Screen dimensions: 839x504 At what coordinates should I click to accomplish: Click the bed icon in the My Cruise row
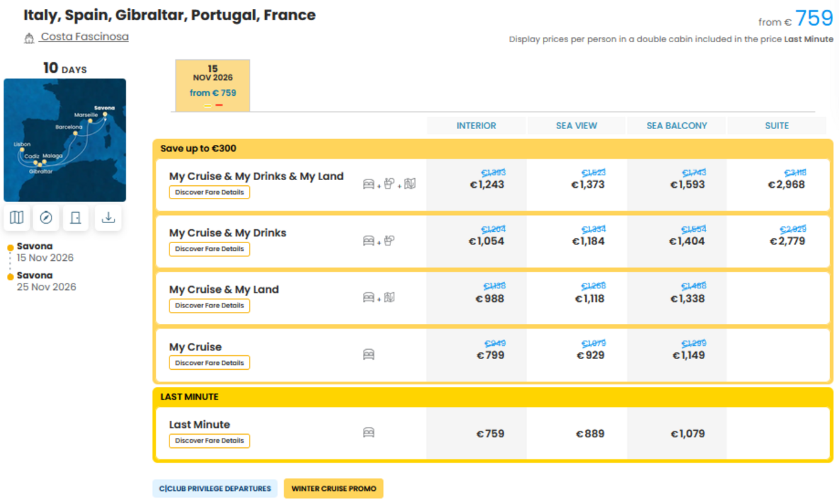coord(368,355)
